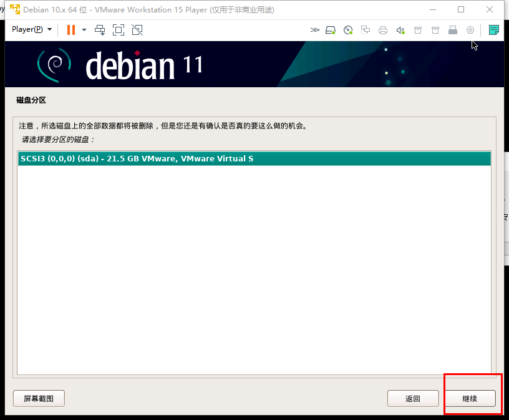Viewport: 509px width, 420px height.
Task: Click the VMware icon in title bar
Action: [15, 10]
